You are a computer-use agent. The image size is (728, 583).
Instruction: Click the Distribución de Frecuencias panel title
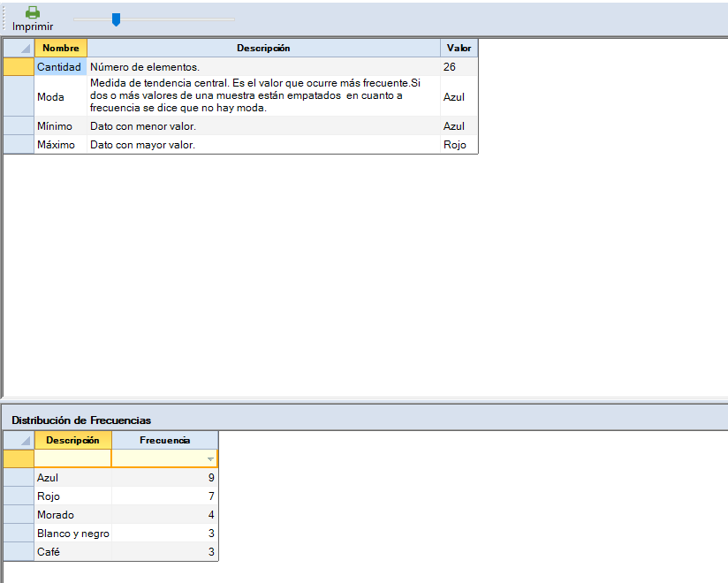81,420
